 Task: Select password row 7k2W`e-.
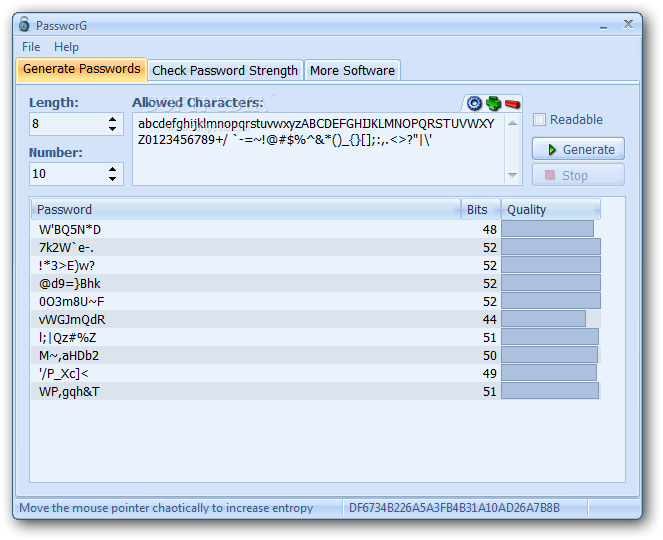316,247
